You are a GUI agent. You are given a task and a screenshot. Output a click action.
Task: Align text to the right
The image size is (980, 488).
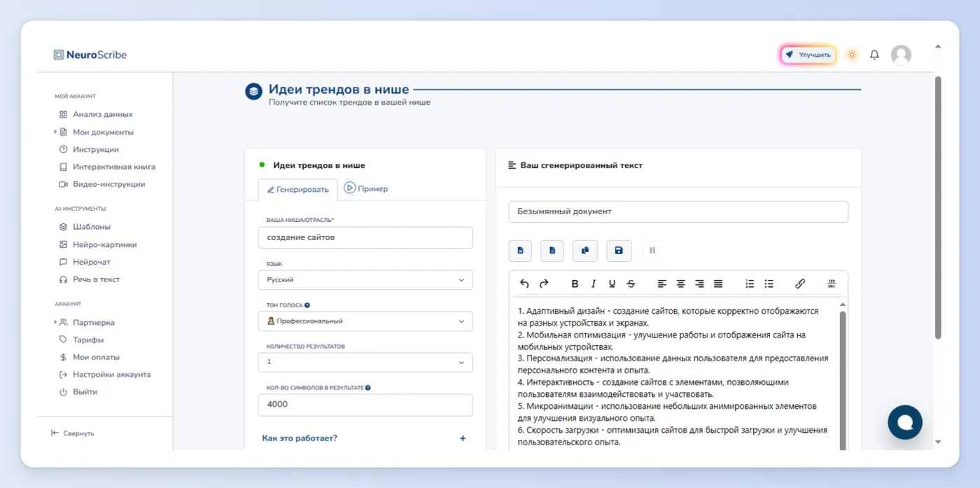click(x=699, y=284)
